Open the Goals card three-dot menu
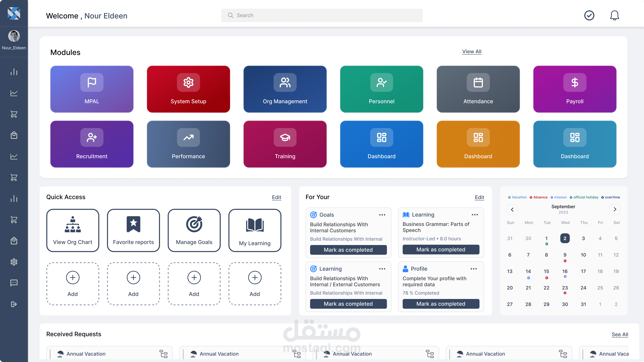Screen dimensions: 644x362 pos(382,215)
